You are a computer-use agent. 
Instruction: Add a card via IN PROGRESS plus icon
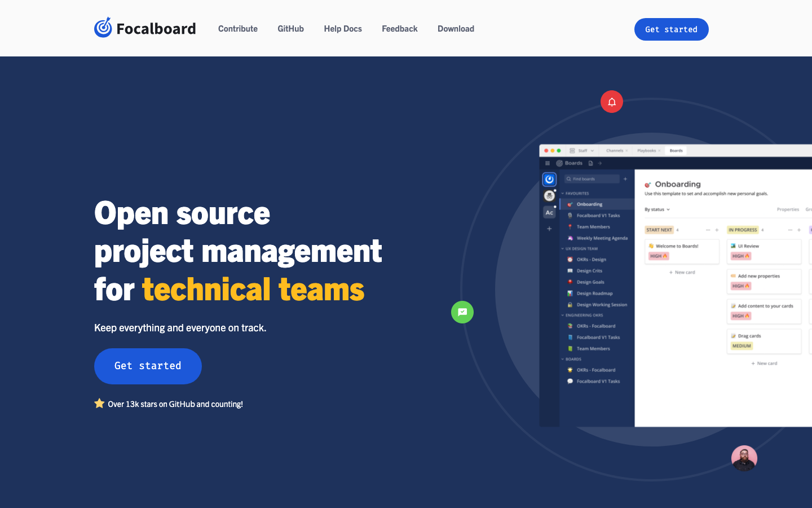tap(799, 230)
